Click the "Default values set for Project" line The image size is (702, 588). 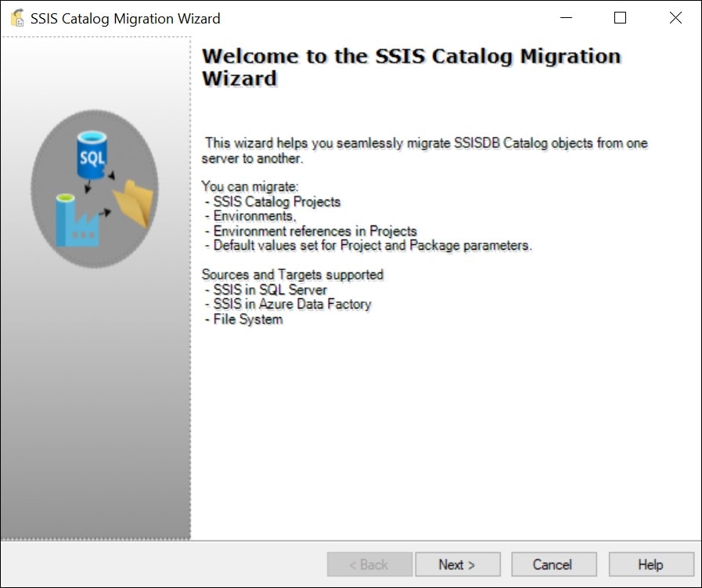click(x=373, y=245)
